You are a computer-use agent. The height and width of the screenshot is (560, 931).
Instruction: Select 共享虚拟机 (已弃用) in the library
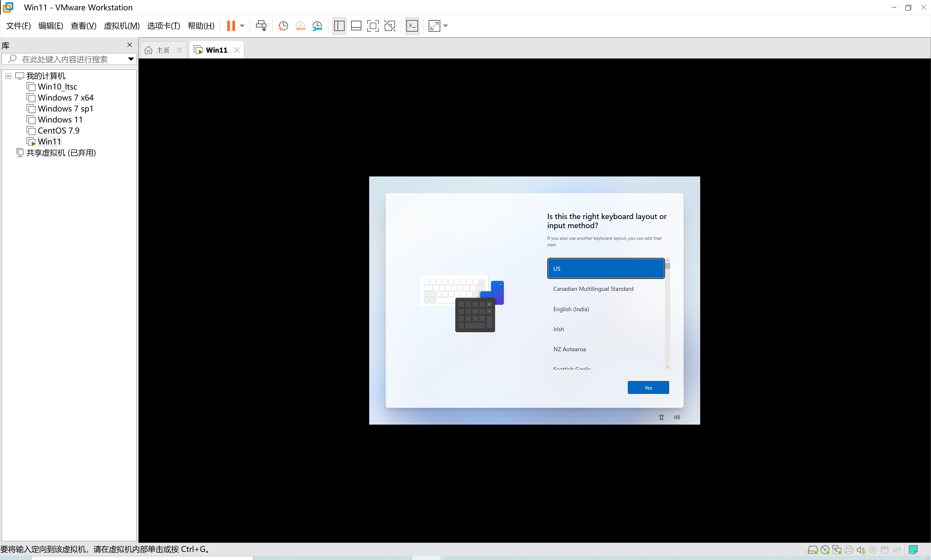click(x=61, y=153)
